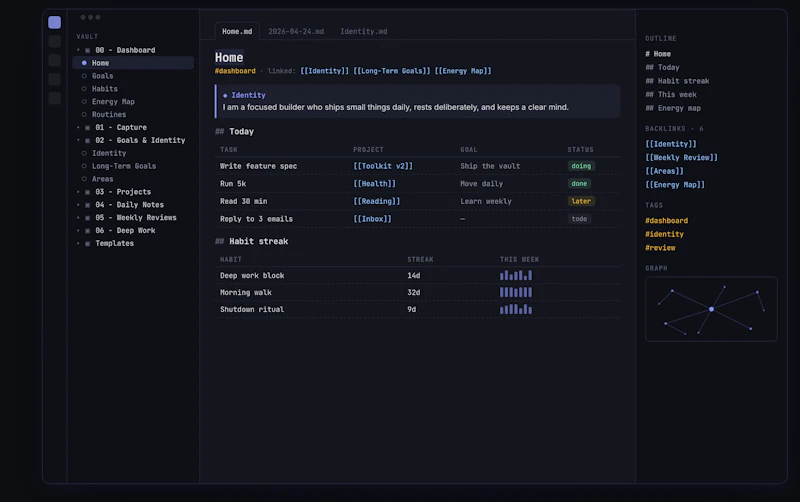Expand the 04 - Daily Notes folder arrow
The height and width of the screenshot is (502, 800).
[78, 205]
